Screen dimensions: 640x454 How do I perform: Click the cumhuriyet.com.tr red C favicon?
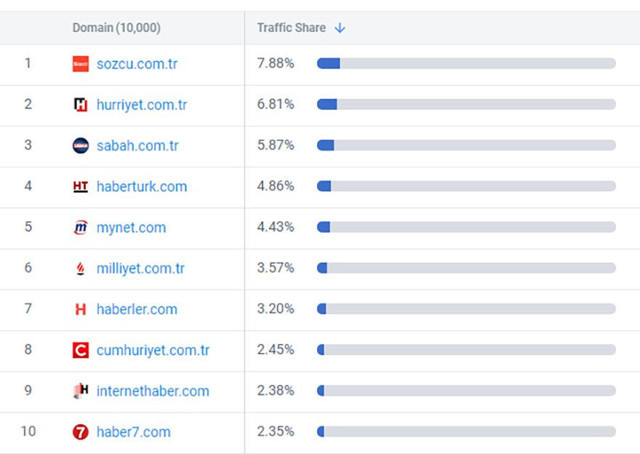click(x=81, y=351)
